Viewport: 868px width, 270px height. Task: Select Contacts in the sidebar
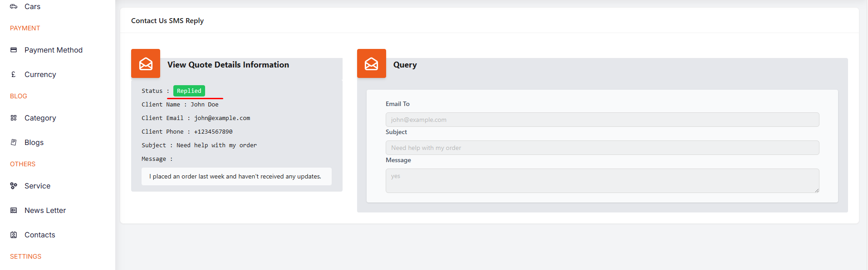point(39,235)
